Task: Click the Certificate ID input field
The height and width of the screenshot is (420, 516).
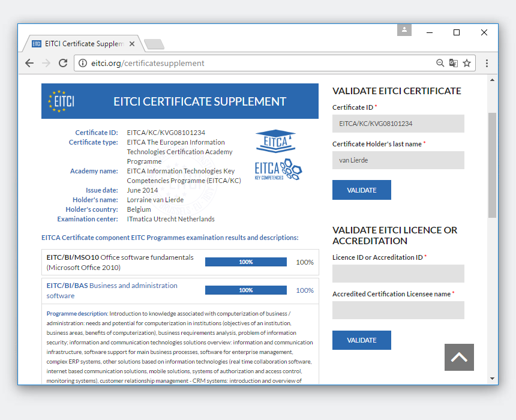Action: pyautogui.click(x=398, y=124)
